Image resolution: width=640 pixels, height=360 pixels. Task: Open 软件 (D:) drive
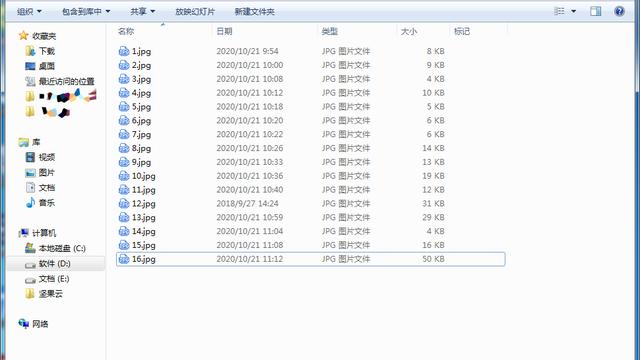54,264
